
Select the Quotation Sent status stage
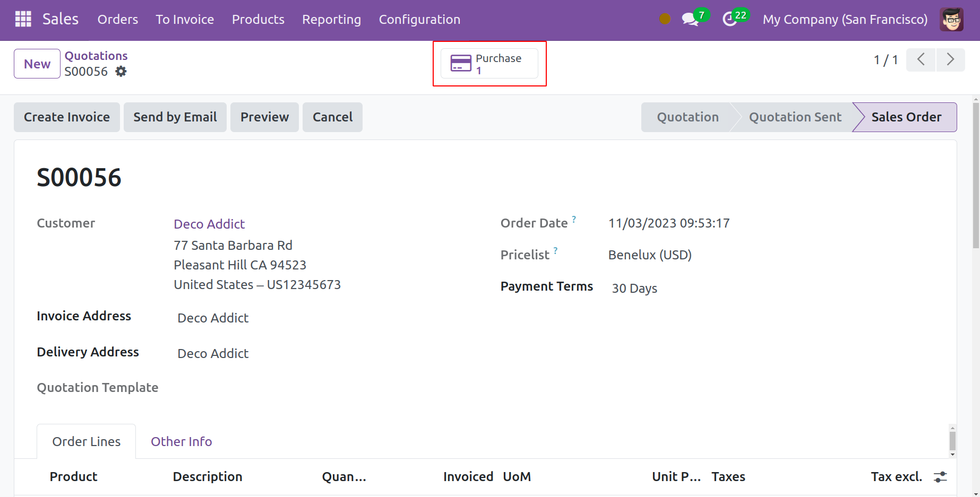coord(795,117)
